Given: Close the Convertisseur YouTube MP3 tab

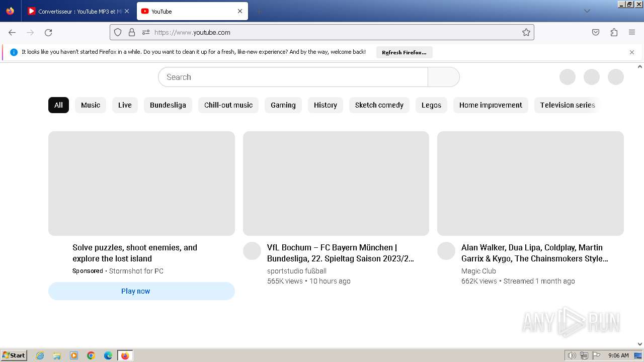Looking at the screenshot, I should [126, 11].
